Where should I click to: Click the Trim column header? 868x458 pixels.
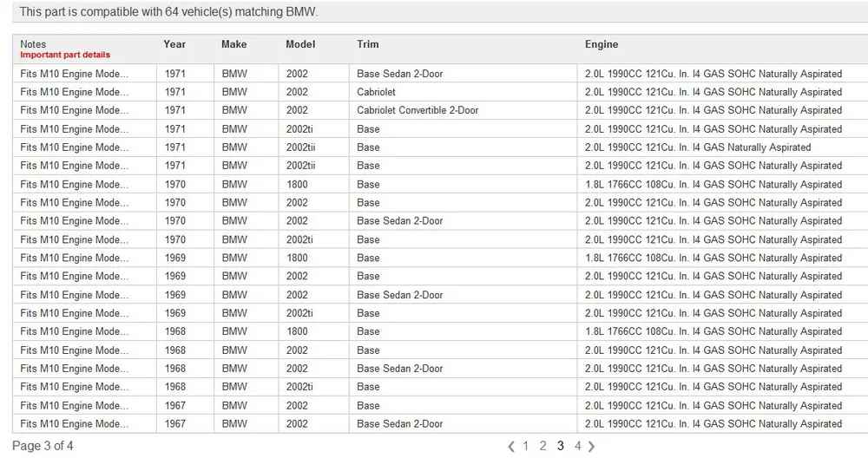click(x=368, y=44)
